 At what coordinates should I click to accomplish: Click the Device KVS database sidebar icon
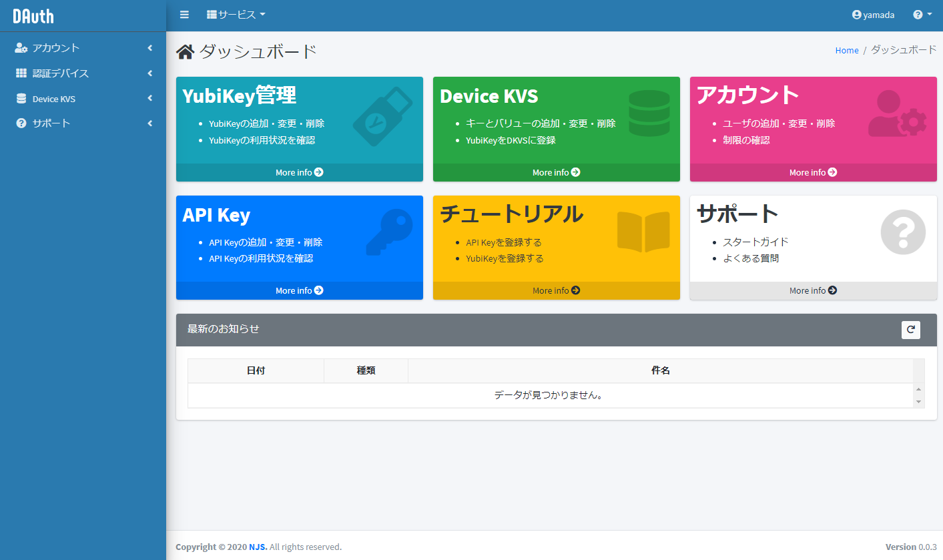click(x=21, y=99)
